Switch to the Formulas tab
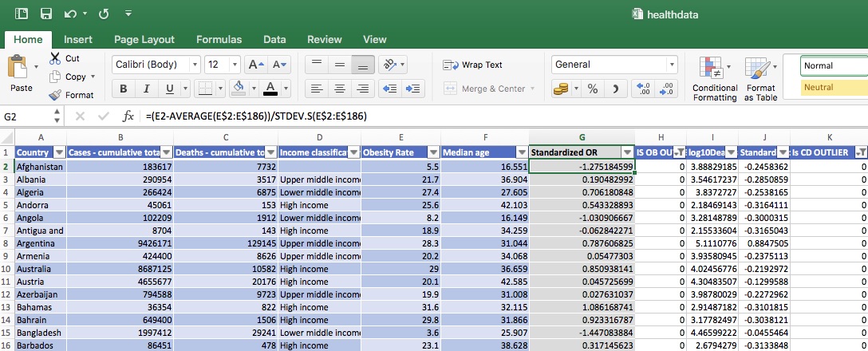868x351 pixels. tap(219, 39)
